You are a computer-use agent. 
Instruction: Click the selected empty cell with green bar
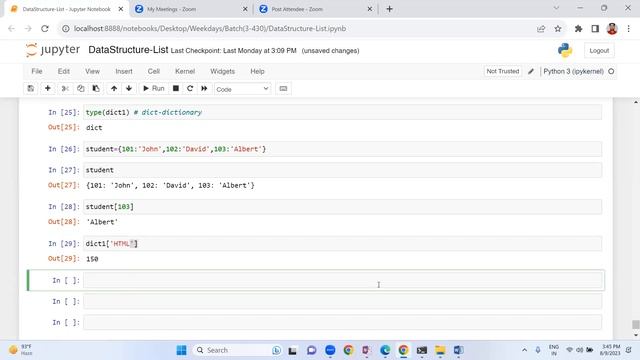342,280
